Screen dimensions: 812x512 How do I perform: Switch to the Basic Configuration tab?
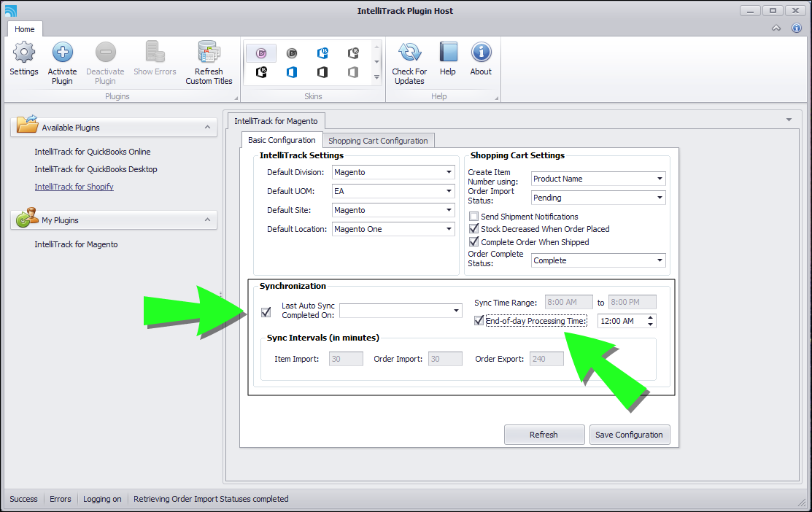[x=282, y=140]
